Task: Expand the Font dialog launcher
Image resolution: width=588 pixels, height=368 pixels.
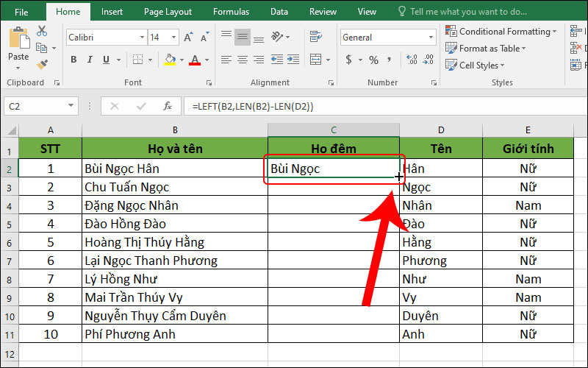Action: coord(209,83)
